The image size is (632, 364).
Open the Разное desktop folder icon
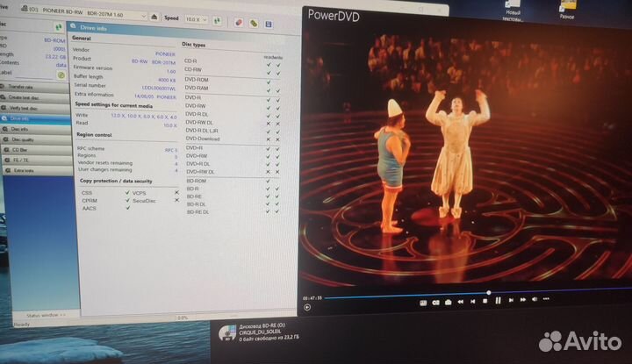click(567, 11)
